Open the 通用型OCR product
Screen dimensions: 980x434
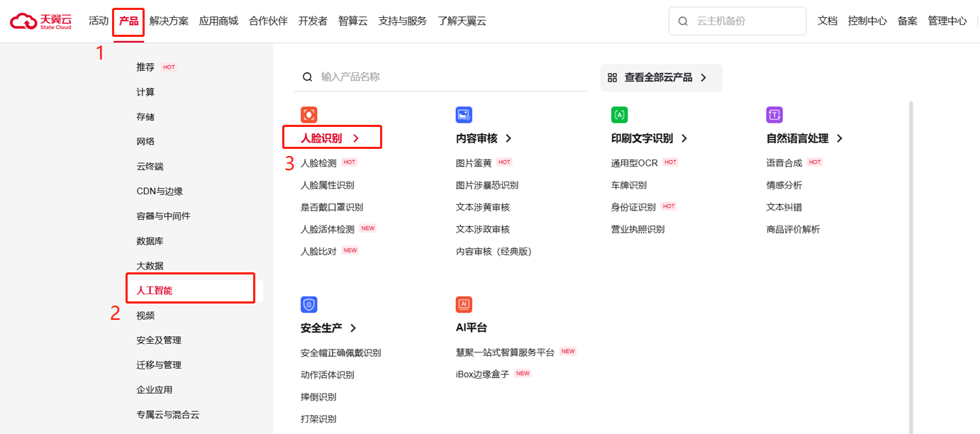coord(635,163)
